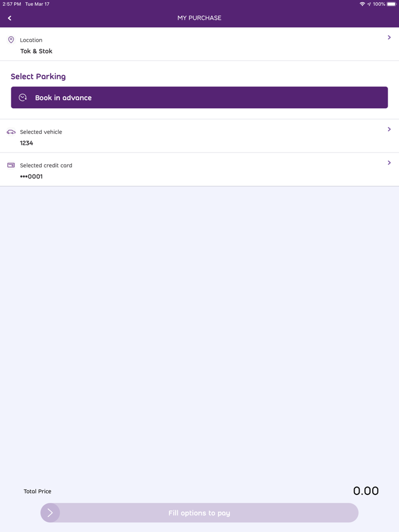Select the Book in advance option
Screen dimensions: 399x532
point(199,97)
